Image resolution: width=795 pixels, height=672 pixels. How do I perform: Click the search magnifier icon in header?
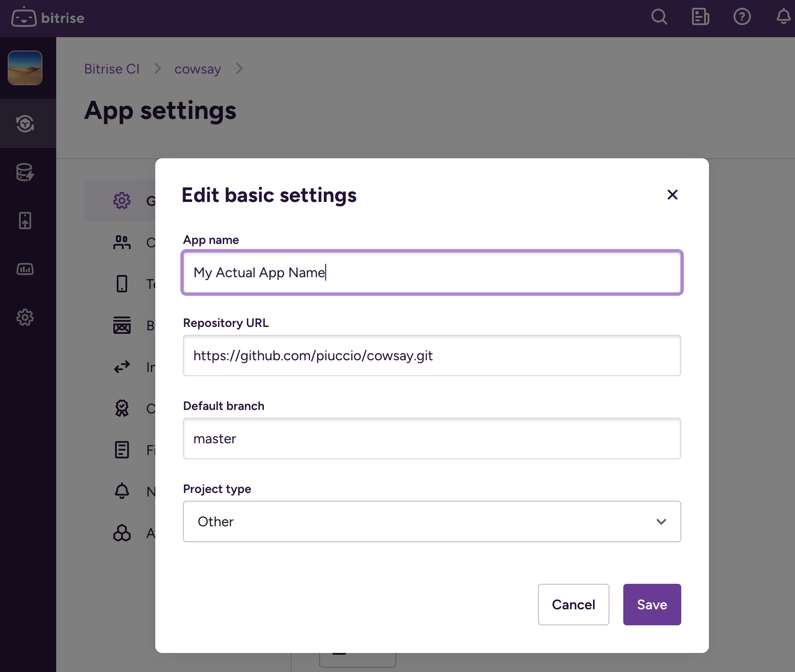[x=659, y=17]
